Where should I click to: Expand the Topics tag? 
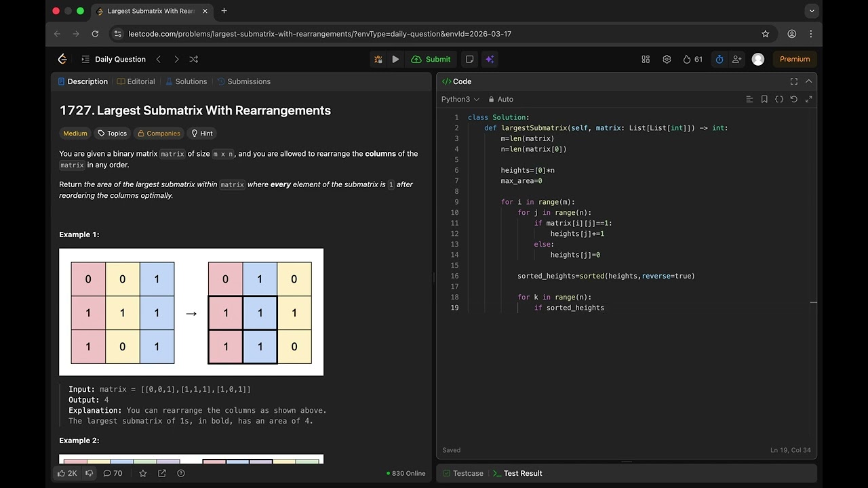(112, 134)
